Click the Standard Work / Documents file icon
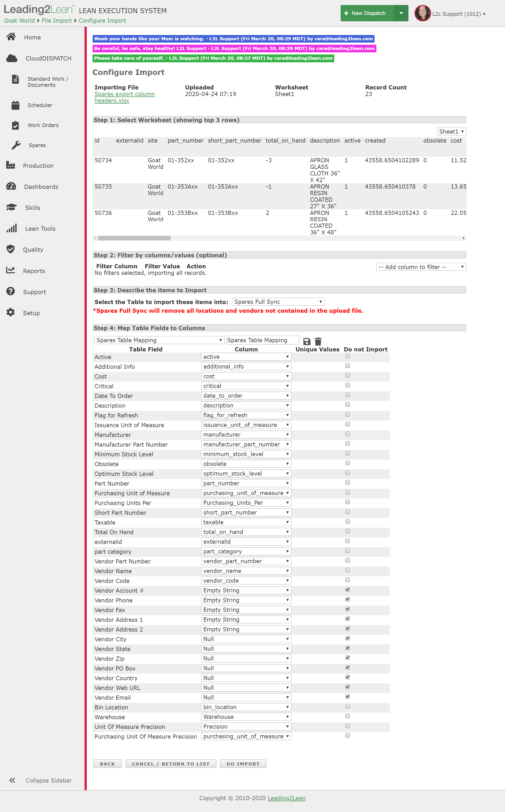Image resolution: width=505 pixels, height=812 pixels. click(15, 79)
